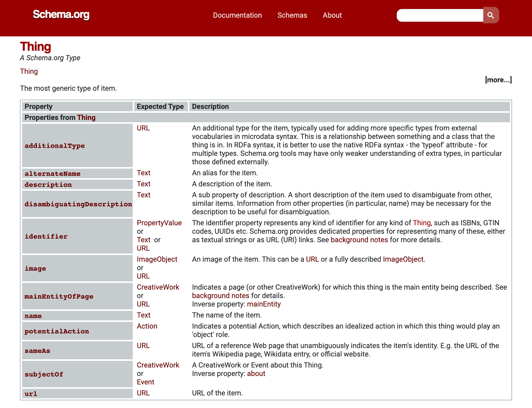Click the About navigation link
Viewport: 532px width, 408px height.
[x=332, y=15]
